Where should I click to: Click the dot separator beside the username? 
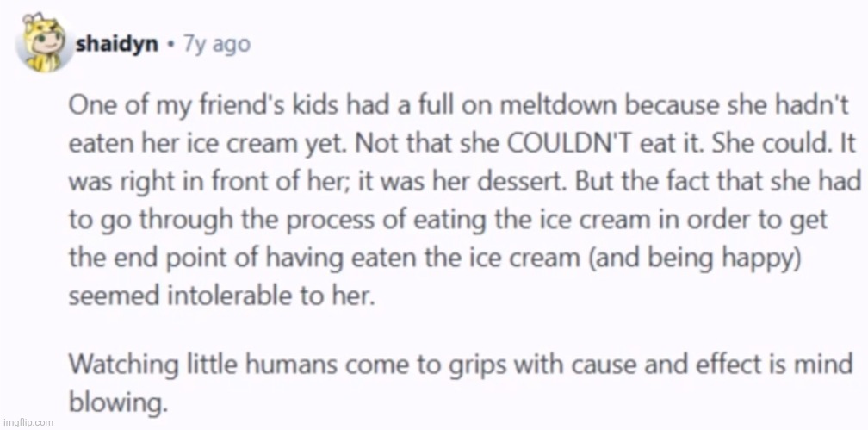coord(171,44)
